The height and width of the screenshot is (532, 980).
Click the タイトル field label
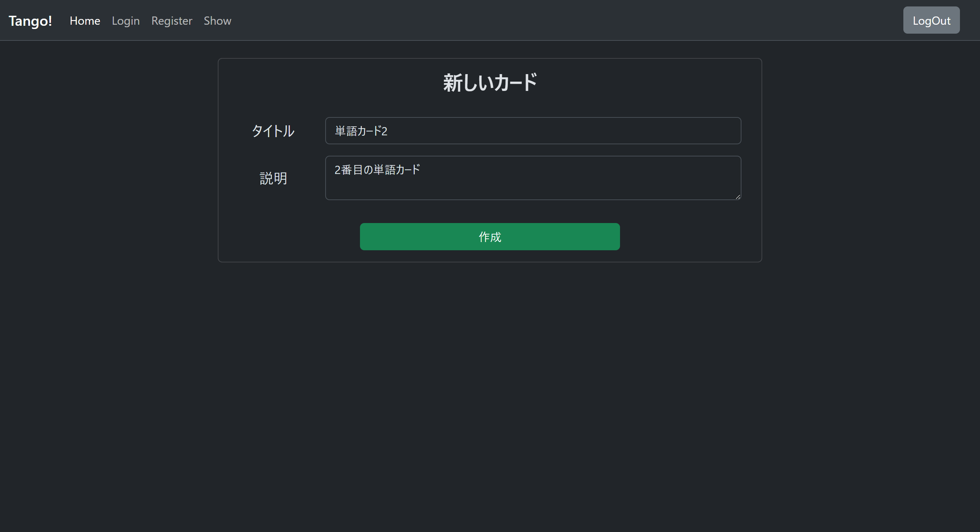coord(273,131)
